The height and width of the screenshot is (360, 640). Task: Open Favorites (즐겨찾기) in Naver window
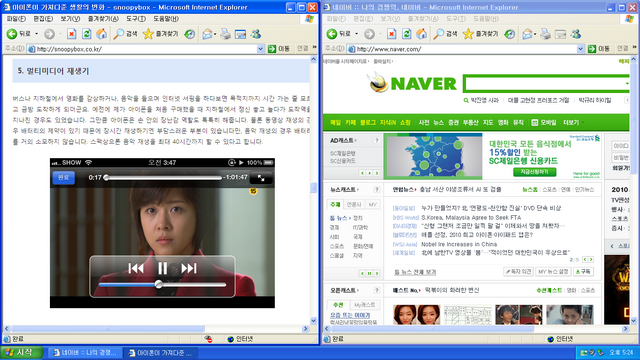coord(481,34)
